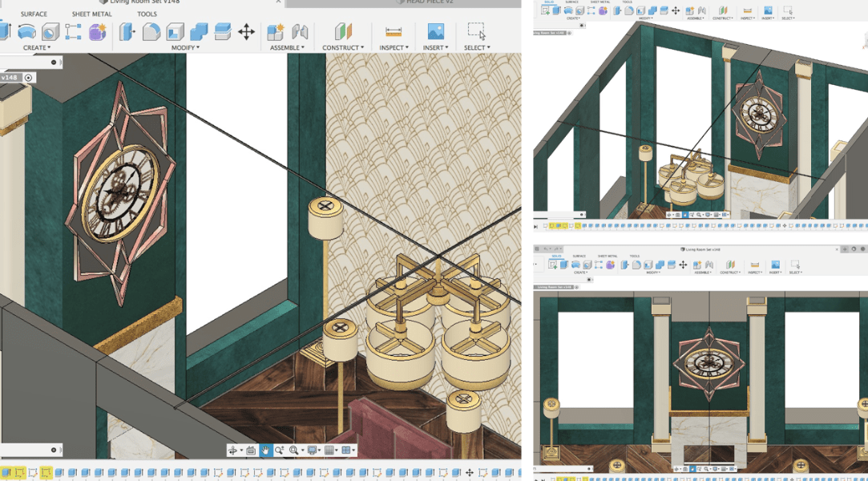
Task: Click the Insert image icon
Action: pos(435,31)
